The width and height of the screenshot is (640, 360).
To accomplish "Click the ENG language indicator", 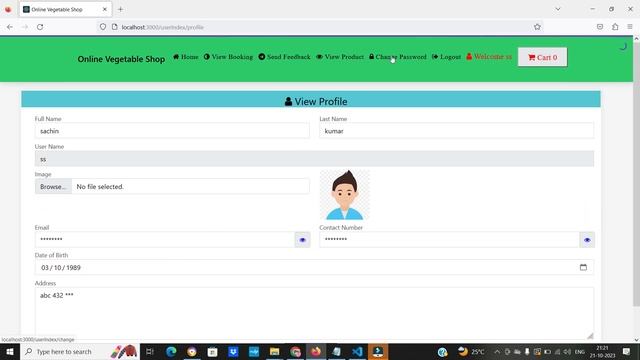I will click(580, 352).
